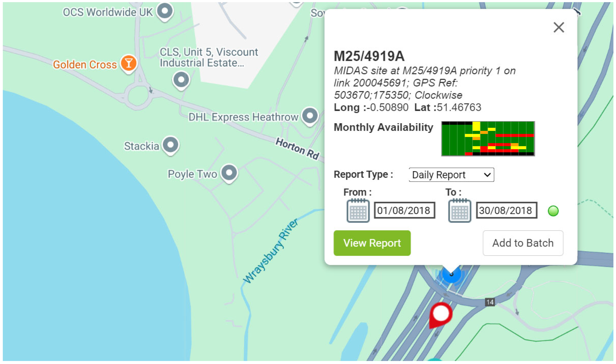Edit the To date field 30/08/2018
The height and width of the screenshot is (364, 616).
(506, 210)
